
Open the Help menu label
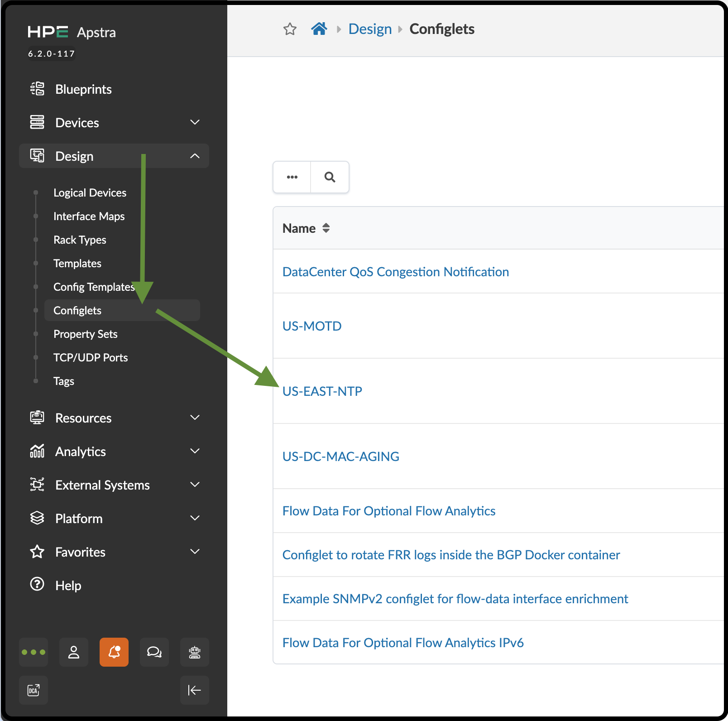click(x=68, y=586)
